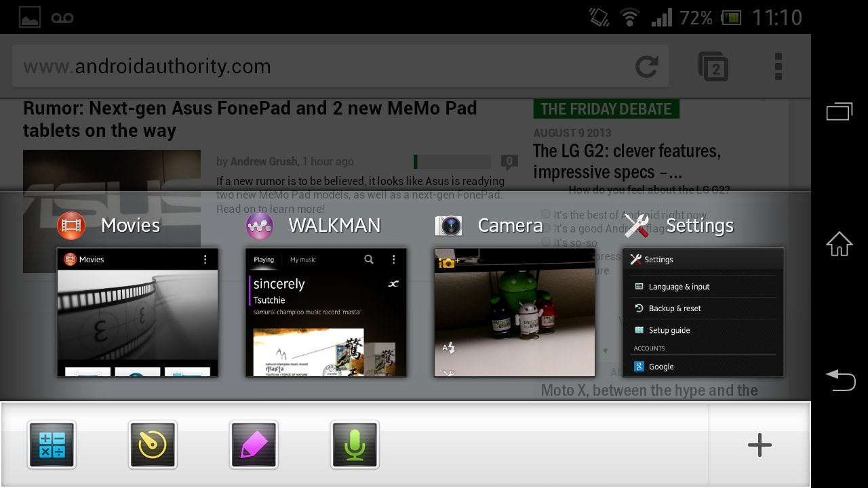Tap the WALKMAN label in recent apps
The image size is (868, 488).
tap(334, 226)
